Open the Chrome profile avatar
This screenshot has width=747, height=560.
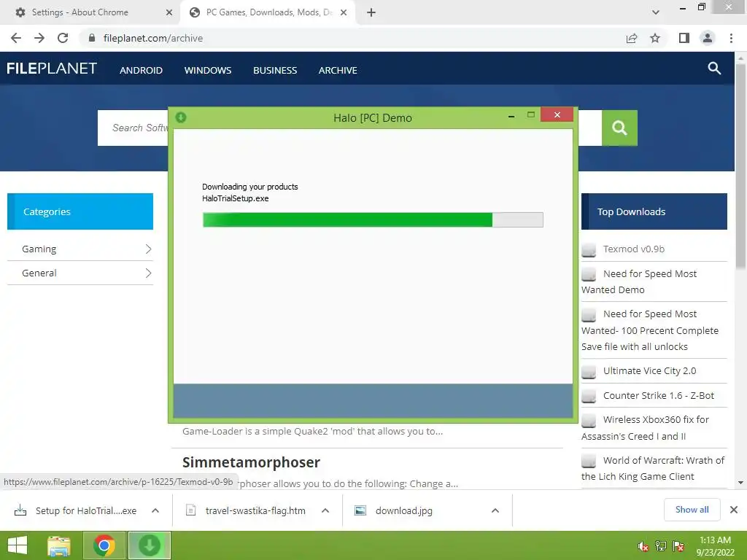(708, 38)
